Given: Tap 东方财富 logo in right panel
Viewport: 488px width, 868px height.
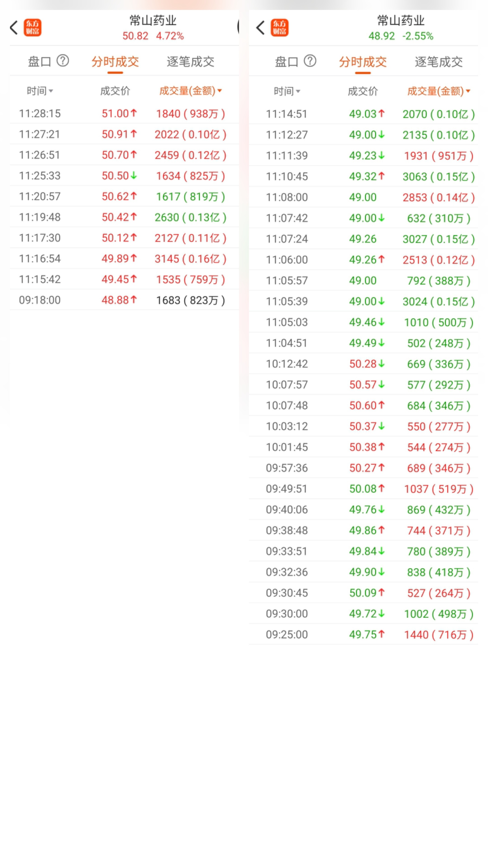Looking at the screenshot, I should point(279,28).
